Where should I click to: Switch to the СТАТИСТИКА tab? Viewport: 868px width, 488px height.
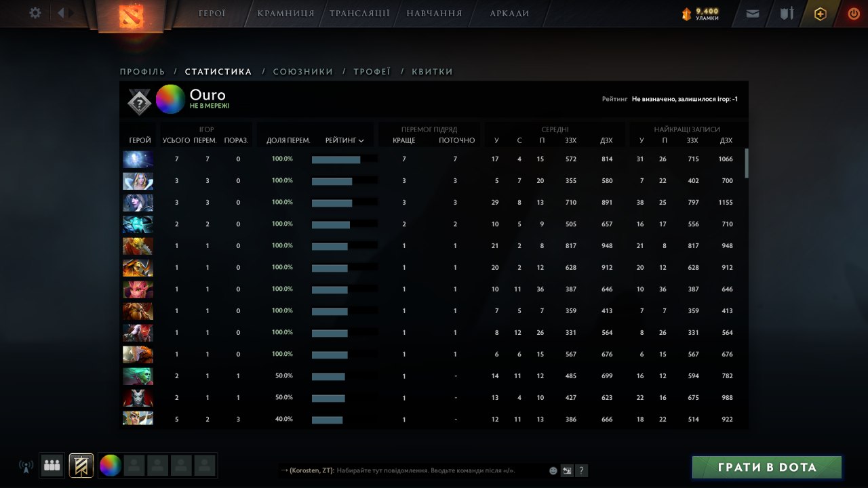(x=218, y=71)
